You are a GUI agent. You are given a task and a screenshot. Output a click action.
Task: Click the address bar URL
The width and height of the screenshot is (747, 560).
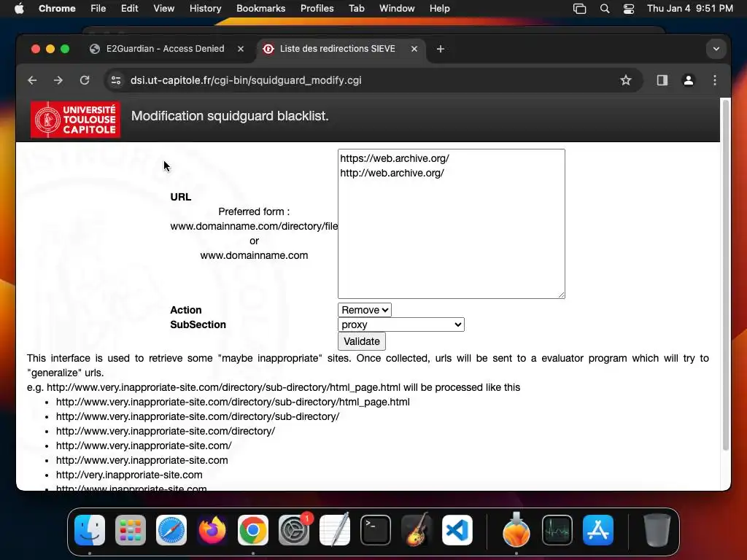(246, 80)
